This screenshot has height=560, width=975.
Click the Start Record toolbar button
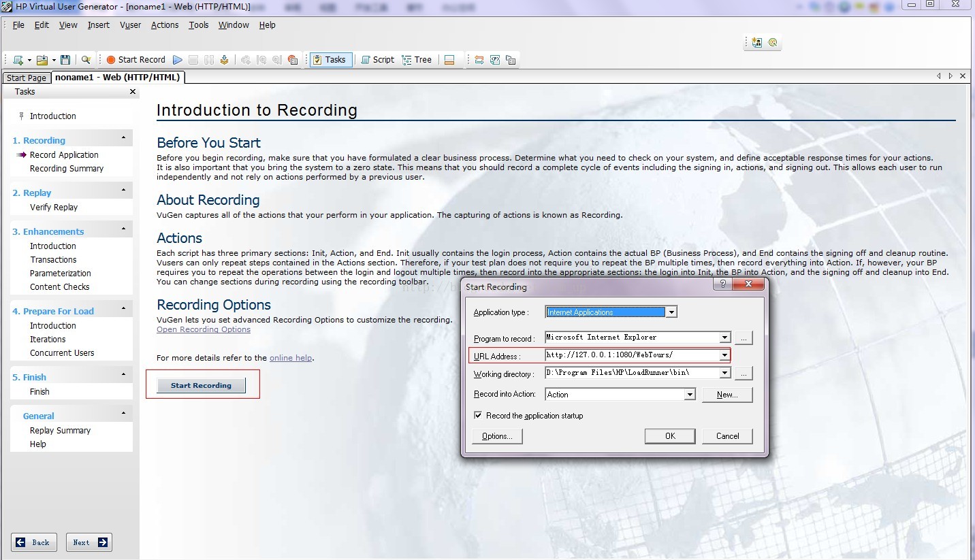pos(135,60)
